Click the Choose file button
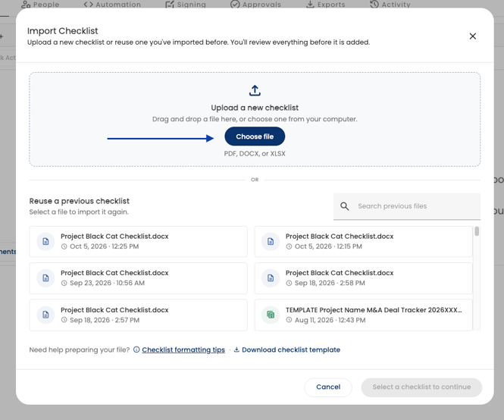The image size is (504, 420). pos(255,136)
